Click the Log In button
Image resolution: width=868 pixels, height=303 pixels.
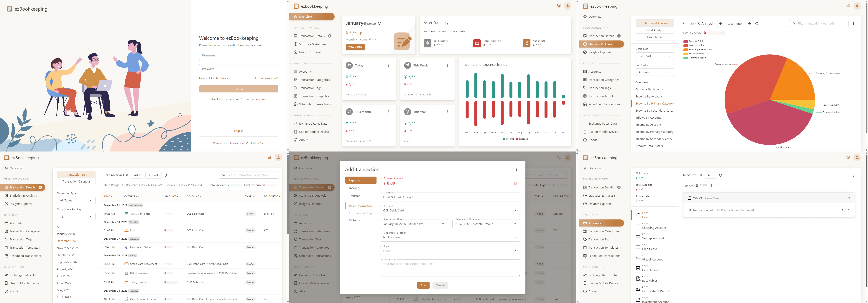[x=239, y=89]
